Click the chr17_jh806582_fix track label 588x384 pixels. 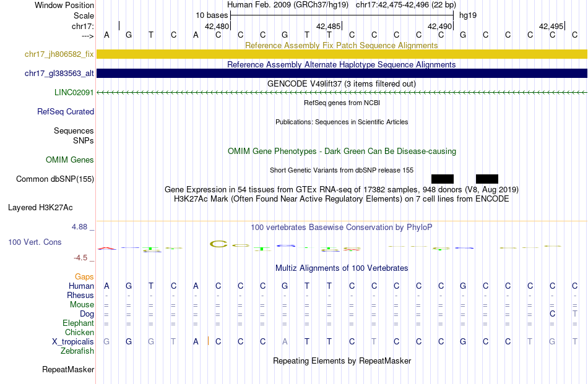click(x=59, y=54)
